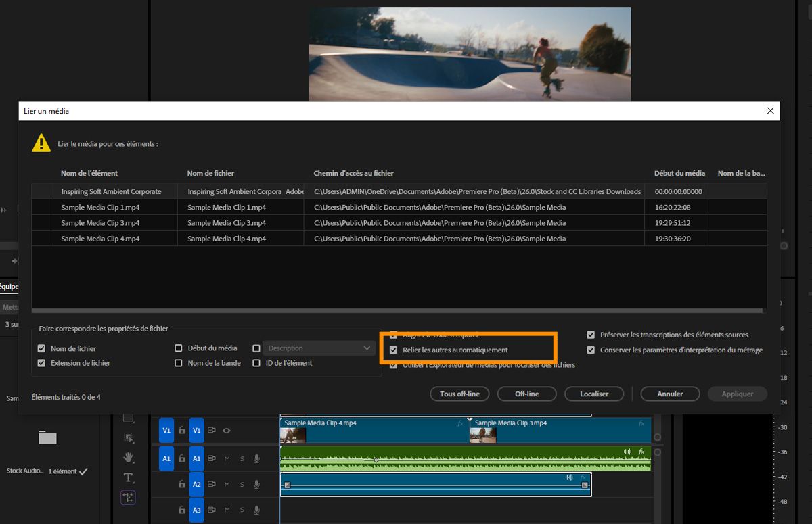812x524 pixels.
Task: Toggle lock on the A3 audio track
Action: click(181, 510)
